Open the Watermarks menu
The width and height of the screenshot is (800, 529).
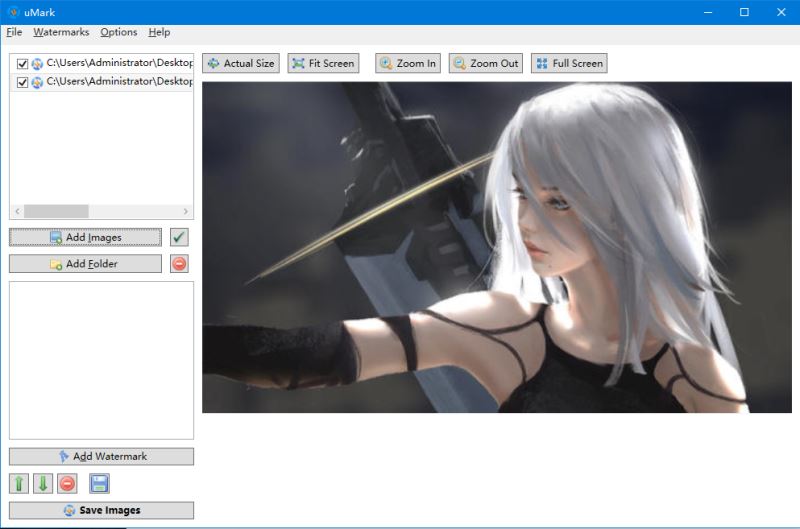click(61, 32)
